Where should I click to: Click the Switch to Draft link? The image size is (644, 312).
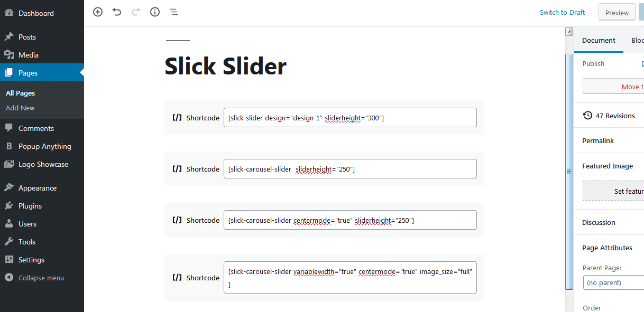[562, 12]
